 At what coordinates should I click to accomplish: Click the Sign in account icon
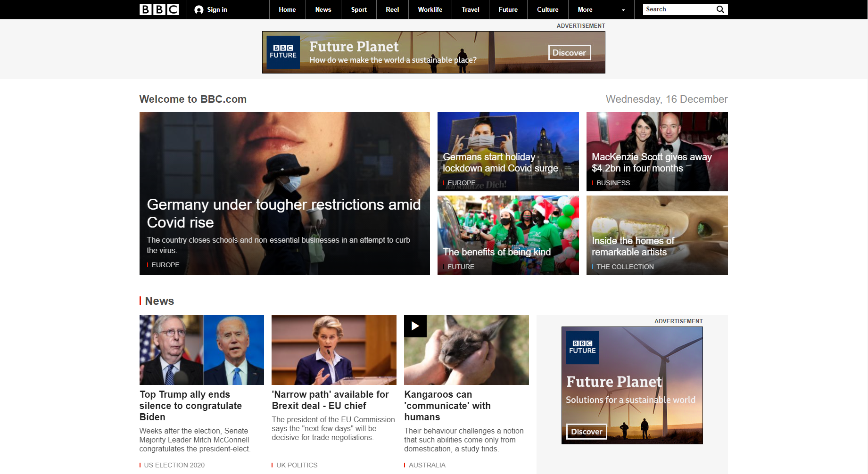click(199, 9)
